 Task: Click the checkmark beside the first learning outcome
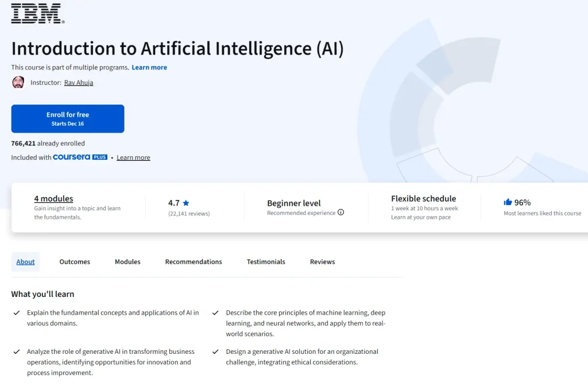[17, 313]
